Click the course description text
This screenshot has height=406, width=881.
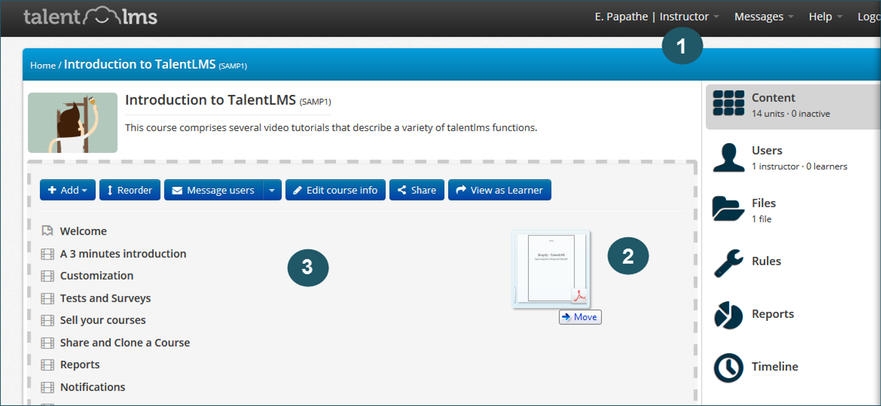[x=331, y=127]
